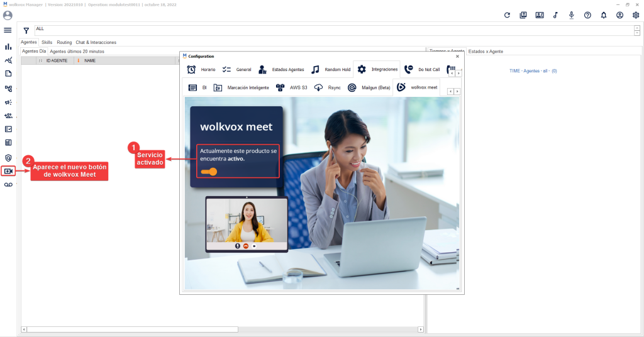
Task: Open the checklist form icon in sidebar
Action: [x=8, y=130]
